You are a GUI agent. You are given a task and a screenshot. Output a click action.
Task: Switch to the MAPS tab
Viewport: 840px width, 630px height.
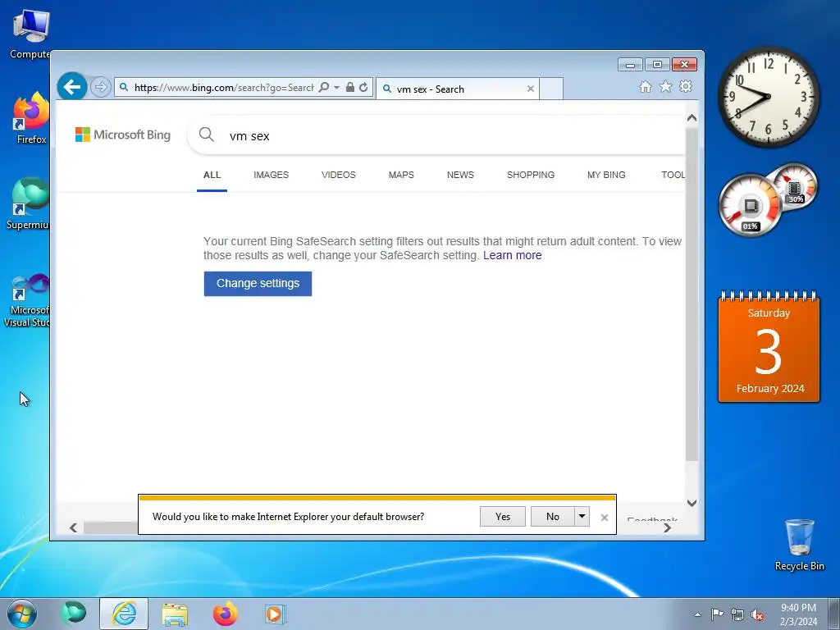point(401,175)
